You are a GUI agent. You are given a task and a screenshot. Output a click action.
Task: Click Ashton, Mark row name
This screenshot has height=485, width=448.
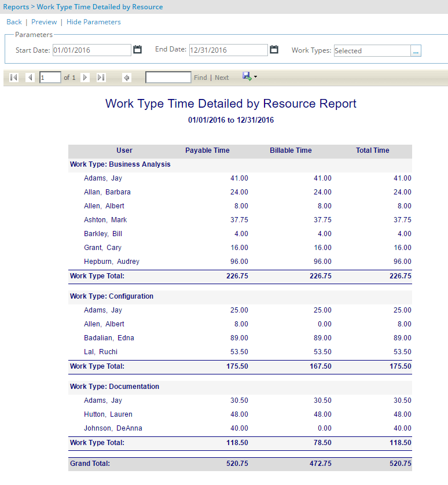(105, 220)
